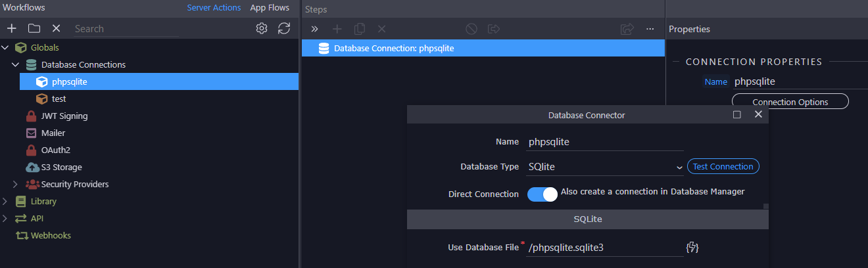Screen dimensions: 868x268
Task: Clear the workflow search with X icon
Action: pyautogui.click(x=57, y=28)
